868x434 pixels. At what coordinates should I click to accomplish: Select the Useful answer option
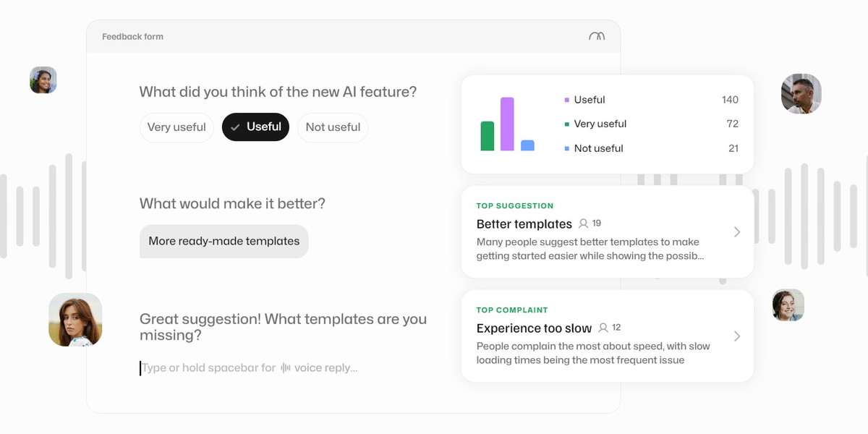[x=256, y=127]
